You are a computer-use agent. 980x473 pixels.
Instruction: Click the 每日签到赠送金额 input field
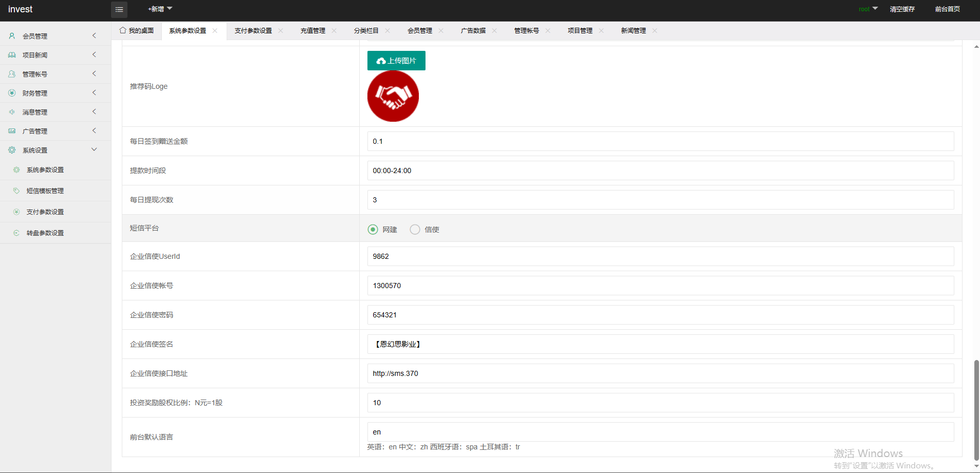660,141
